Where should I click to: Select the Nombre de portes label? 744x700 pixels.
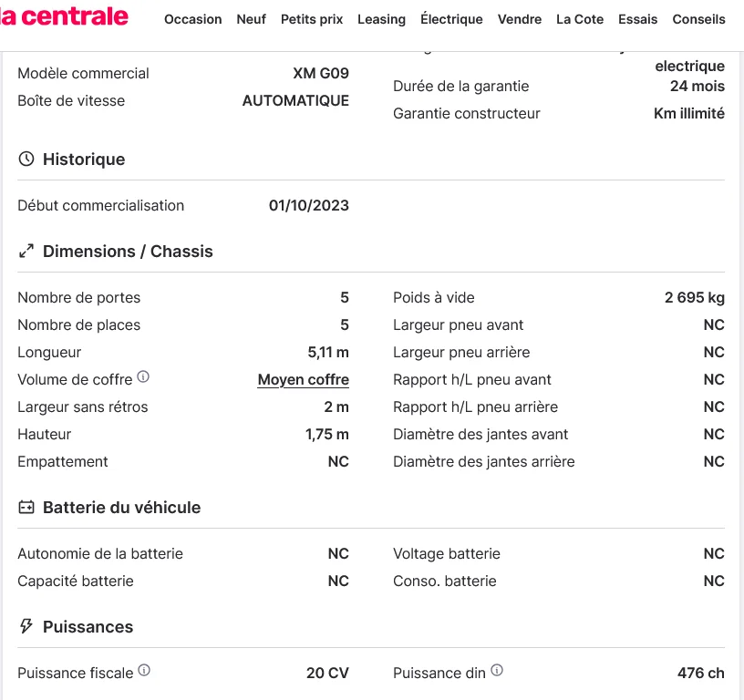coord(79,298)
